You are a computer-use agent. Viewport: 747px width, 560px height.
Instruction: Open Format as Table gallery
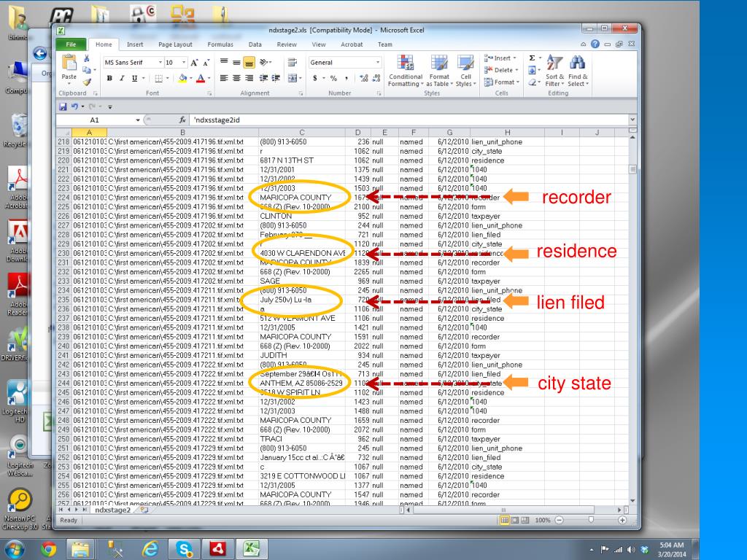click(438, 71)
